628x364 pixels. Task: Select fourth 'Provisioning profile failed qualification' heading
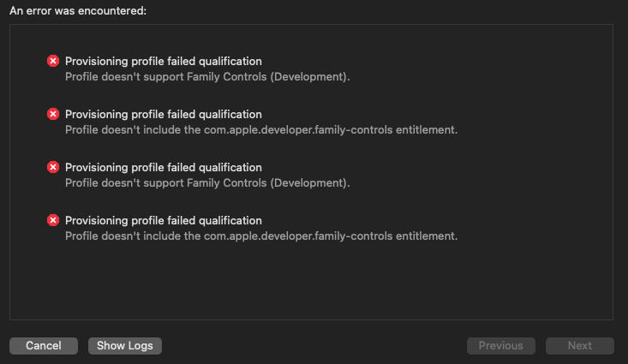tap(164, 221)
